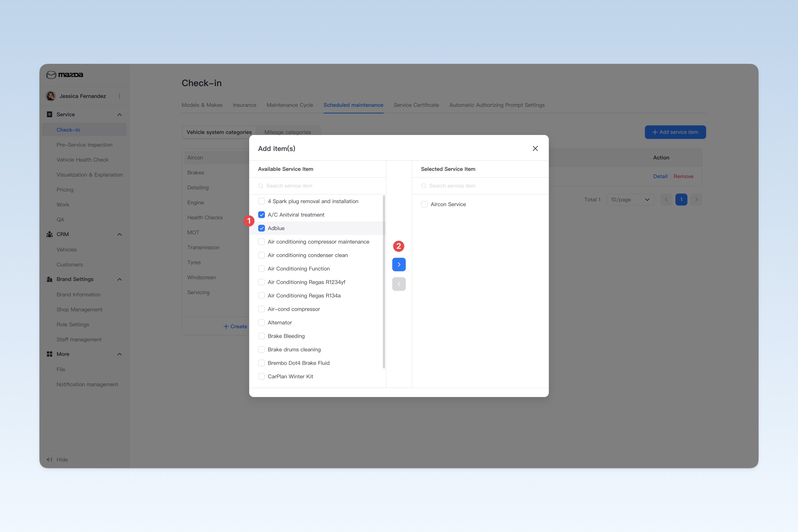Switch to Mileage categories tab

[x=287, y=132]
